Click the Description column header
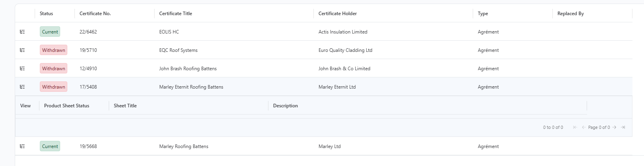The width and height of the screenshot is (644, 166). (x=286, y=106)
